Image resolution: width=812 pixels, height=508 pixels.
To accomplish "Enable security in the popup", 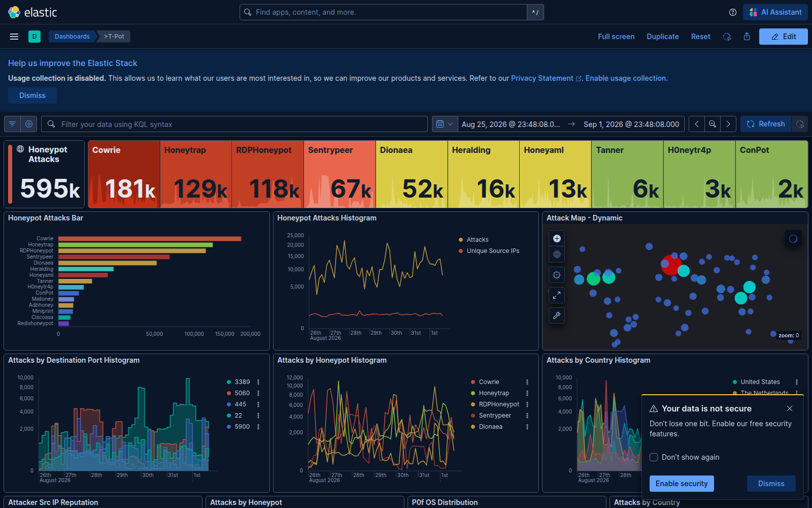I will click(682, 484).
